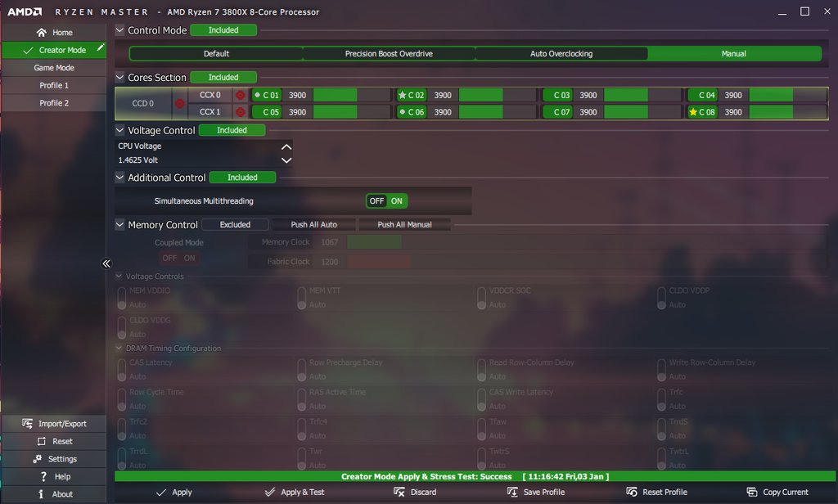Open Game Mode in sidebar
Screen dimensions: 838x504
coord(54,68)
